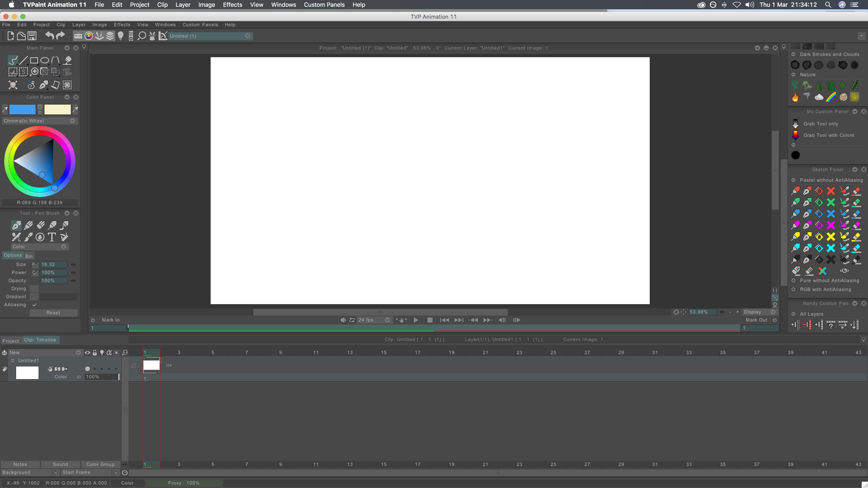The width and height of the screenshot is (868, 488).
Task: Click the Save project disk icon
Action: (32, 36)
